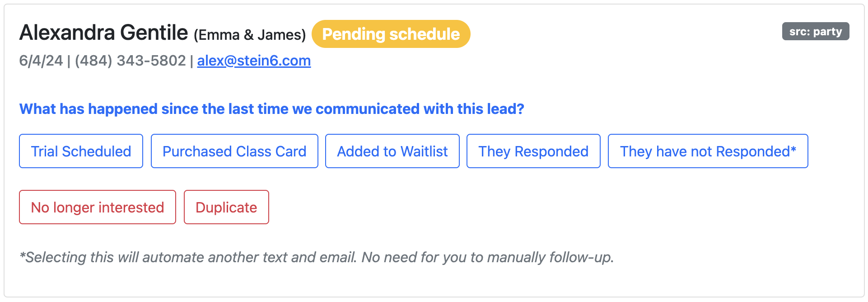Click the blue question heading about this lead
Screen dimensions: 868x302
pyautogui.click(x=271, y=109)
